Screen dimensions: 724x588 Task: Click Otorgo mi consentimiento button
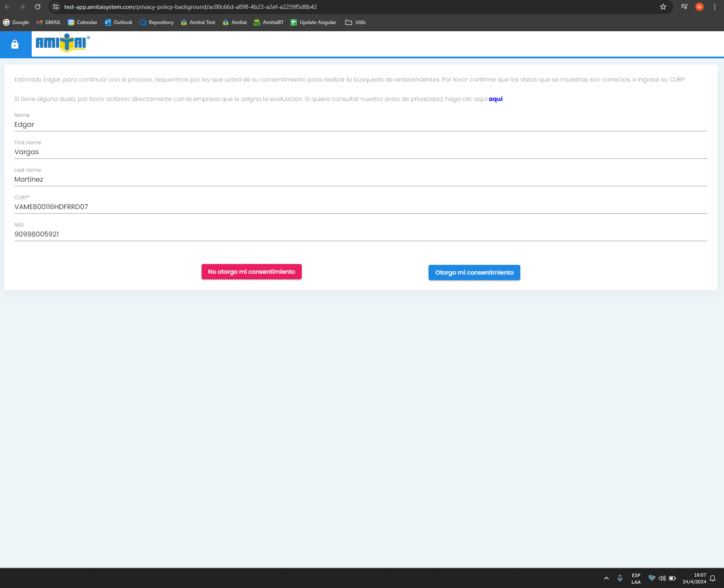[x=474, y=272]
